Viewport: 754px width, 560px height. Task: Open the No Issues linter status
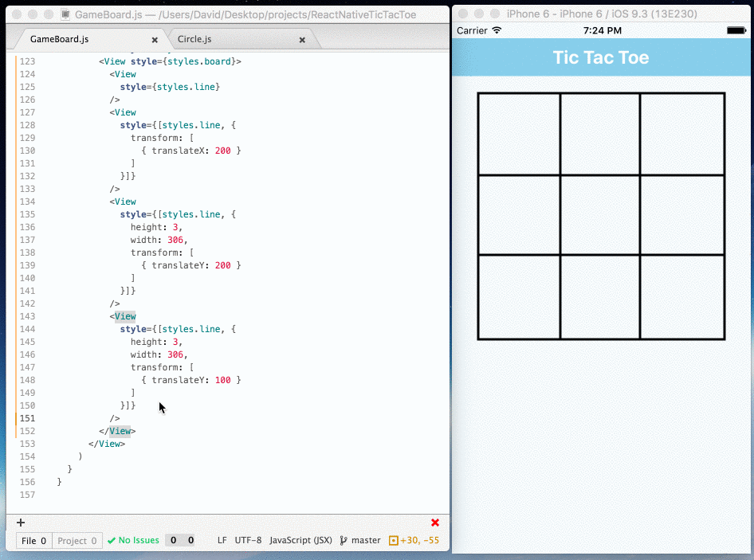click(133, 540)
